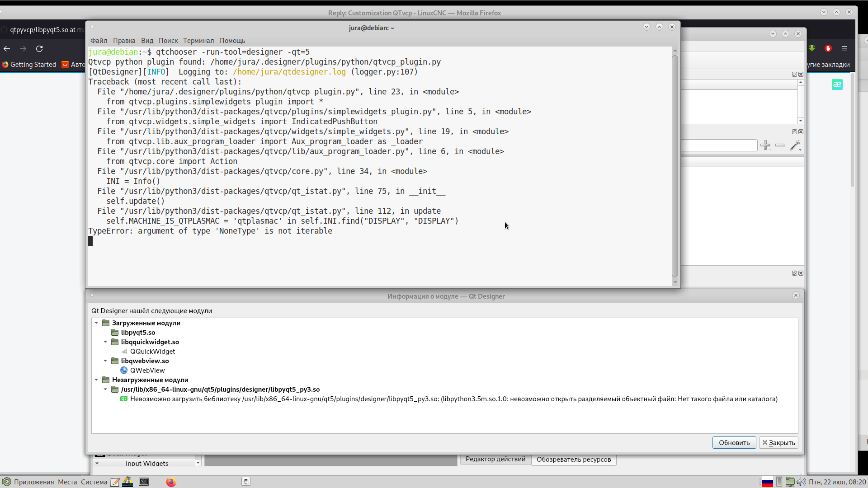This screenshot has width=868, height=488.
Task: Click the Незагруженные модули folder icon
Action: point(106,380)
